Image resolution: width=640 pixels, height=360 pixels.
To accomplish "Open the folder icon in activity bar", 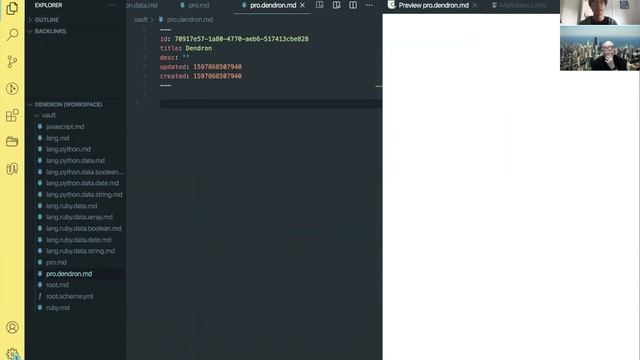I will (12, 142).
